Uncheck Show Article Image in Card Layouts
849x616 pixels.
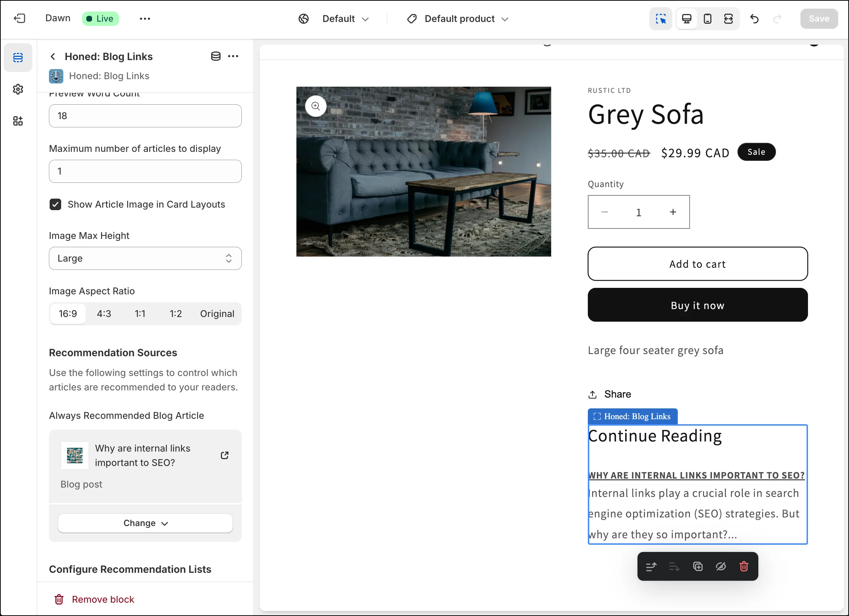[55, 204]
